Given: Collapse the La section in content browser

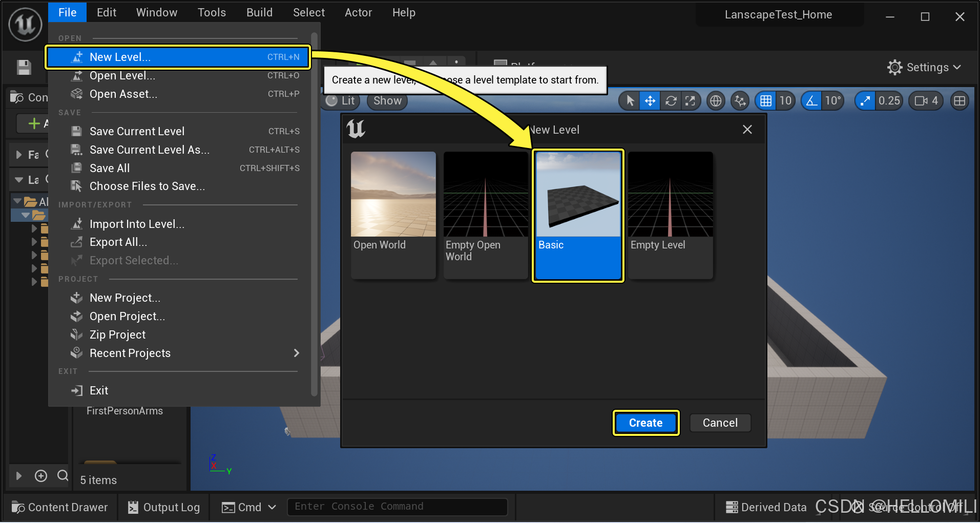Looking at the screenshot, I should [x=19, y=180].
